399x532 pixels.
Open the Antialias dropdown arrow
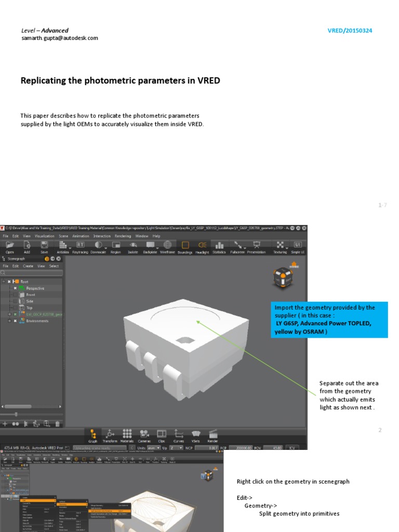point(70,248)
